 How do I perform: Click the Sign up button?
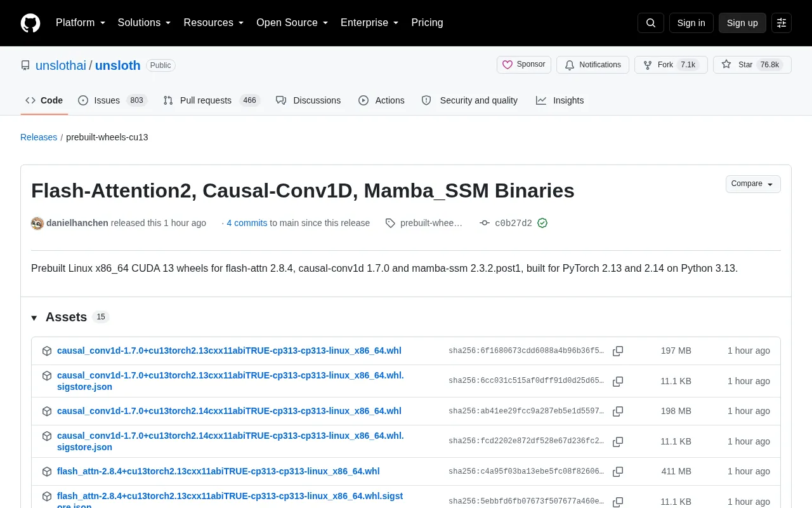coord(742,23)
